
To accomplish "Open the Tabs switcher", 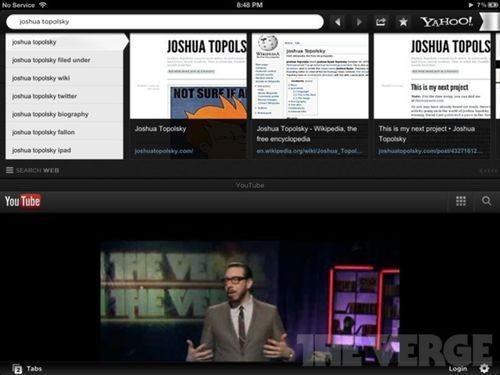I will (x=27, y=369).
